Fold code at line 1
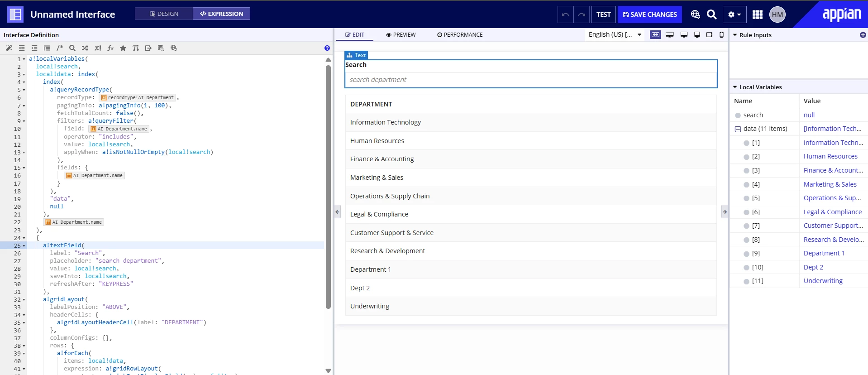The width and height of the screenshot is (868, 375). pyautogui.click(x=24, y=59)
